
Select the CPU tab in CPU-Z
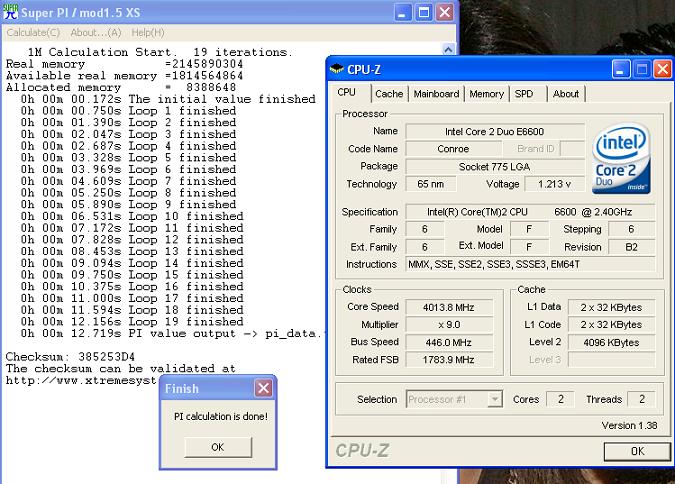(x=347, y=93)
